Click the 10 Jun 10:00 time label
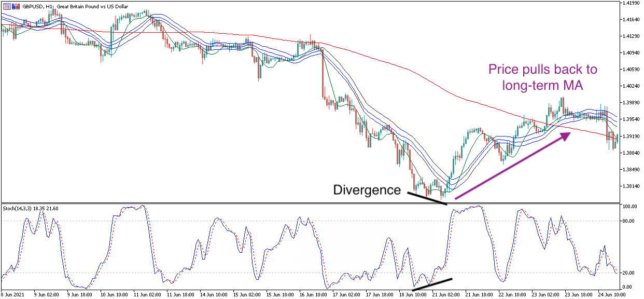 click(114, 294)
